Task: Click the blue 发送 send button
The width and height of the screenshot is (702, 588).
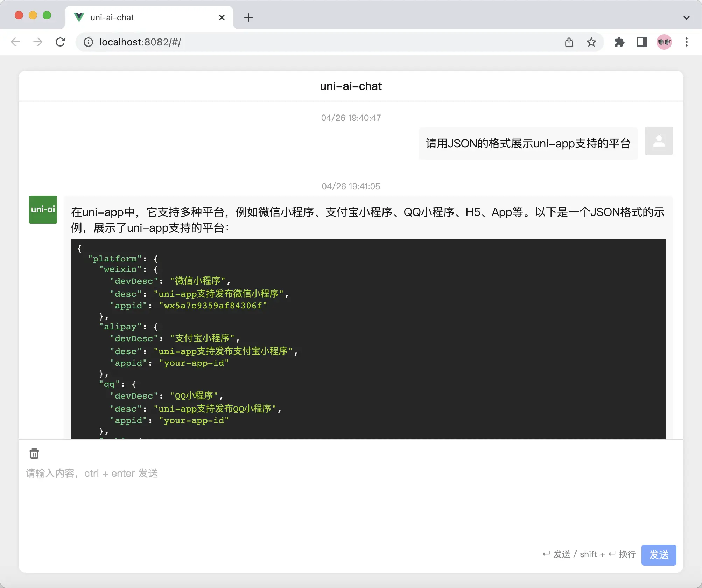Action: point(659,555)
